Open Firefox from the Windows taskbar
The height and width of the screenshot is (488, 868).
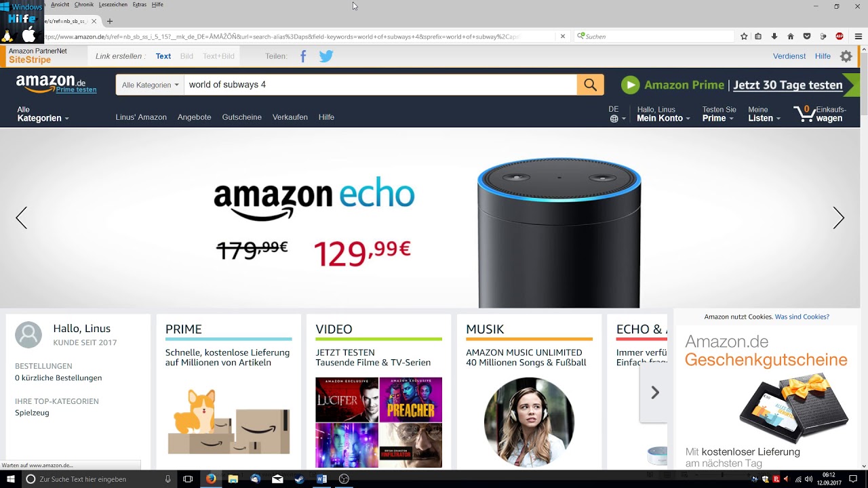tap(211, 479)
